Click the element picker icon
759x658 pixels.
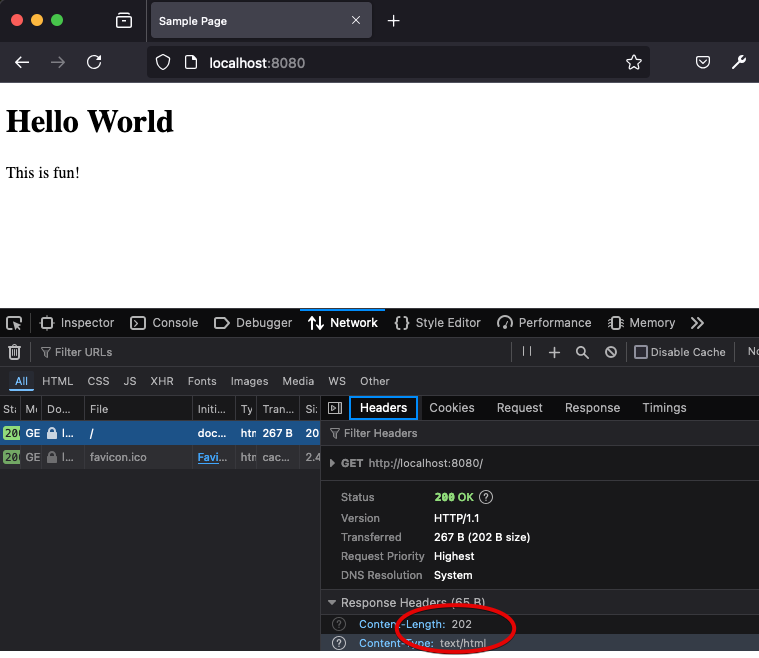pos(14,323)
